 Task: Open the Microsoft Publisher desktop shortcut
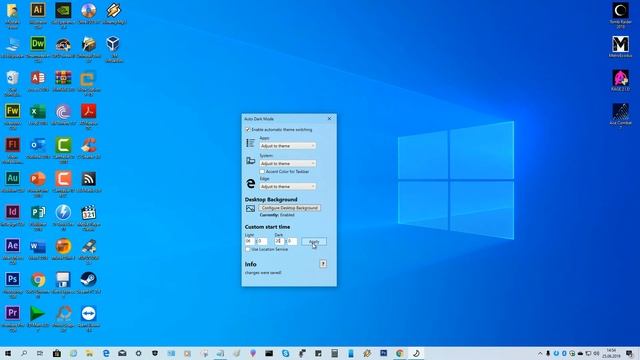tap(38, 212)
